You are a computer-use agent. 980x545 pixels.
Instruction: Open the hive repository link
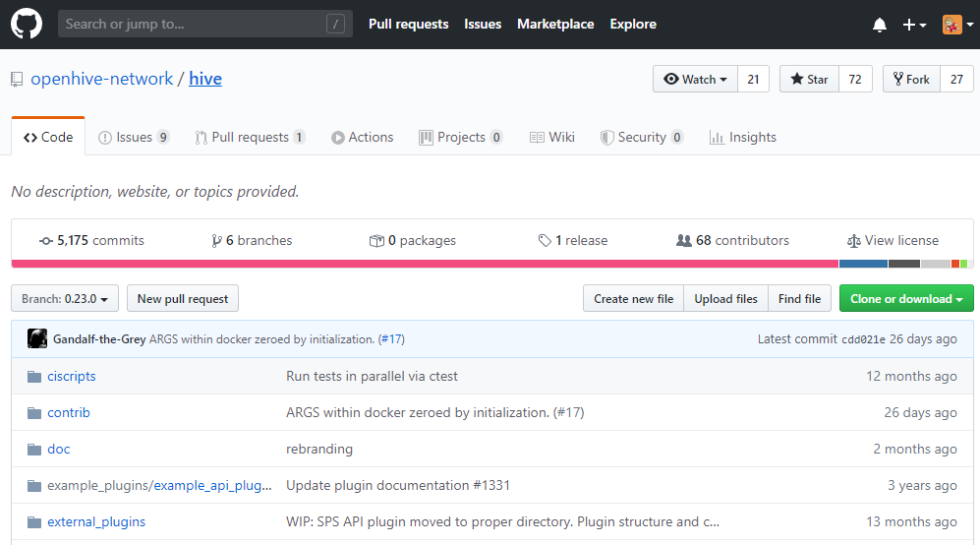(205, 79)
